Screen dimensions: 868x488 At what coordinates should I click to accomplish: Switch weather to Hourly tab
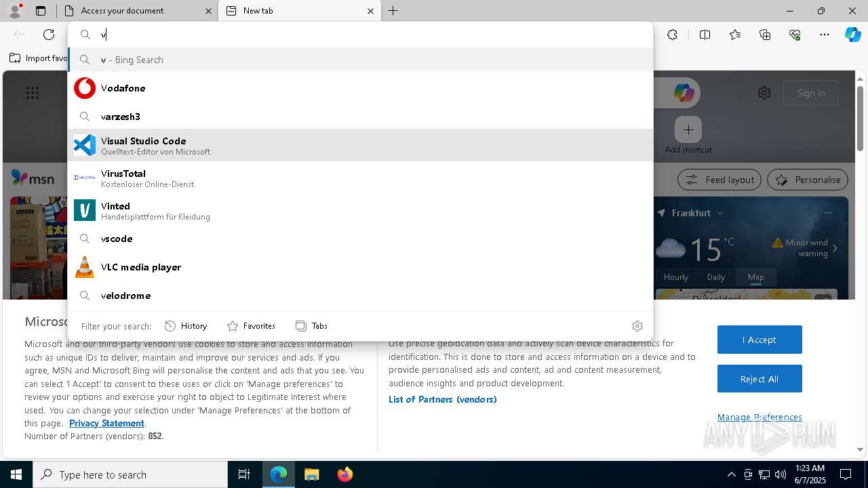[676, 277]
